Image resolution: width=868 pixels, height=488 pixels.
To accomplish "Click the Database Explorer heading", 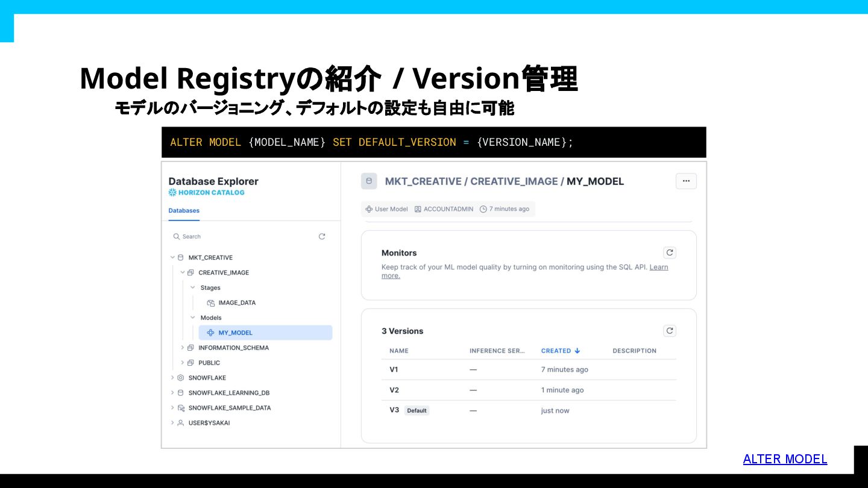I will click(x=213, y=181).
